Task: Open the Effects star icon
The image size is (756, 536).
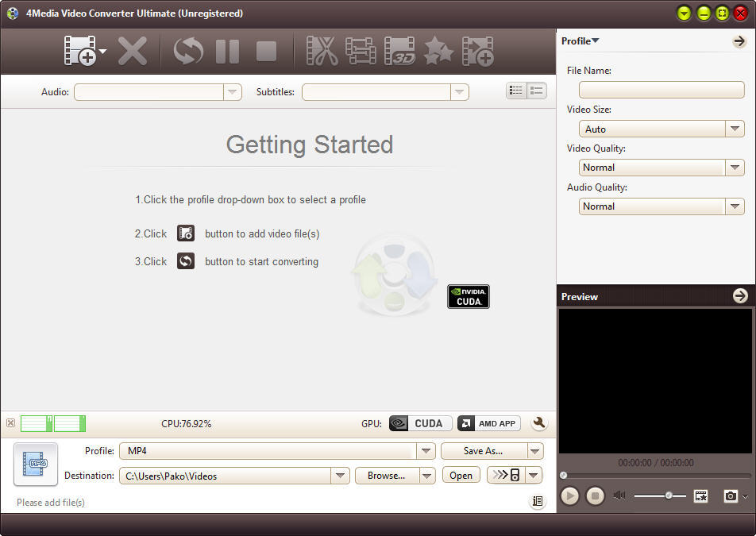Action: click(438, 51)
